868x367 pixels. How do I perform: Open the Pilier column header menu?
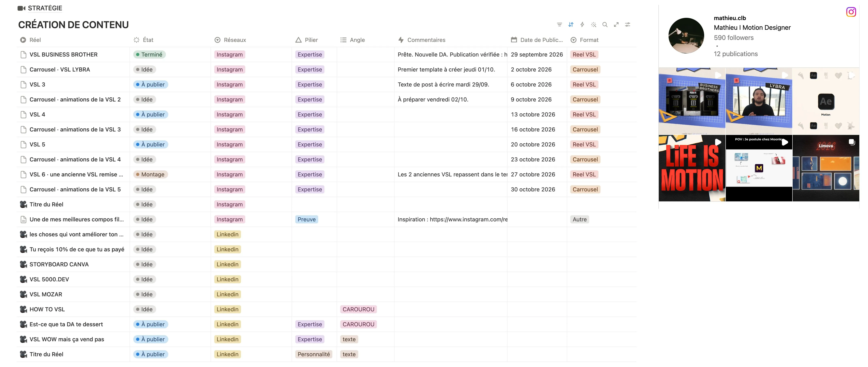(307, 40)
